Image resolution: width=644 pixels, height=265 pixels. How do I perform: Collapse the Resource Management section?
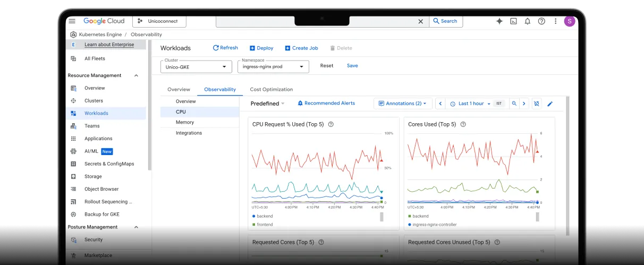pyautogui.click(x=136, y=75)
